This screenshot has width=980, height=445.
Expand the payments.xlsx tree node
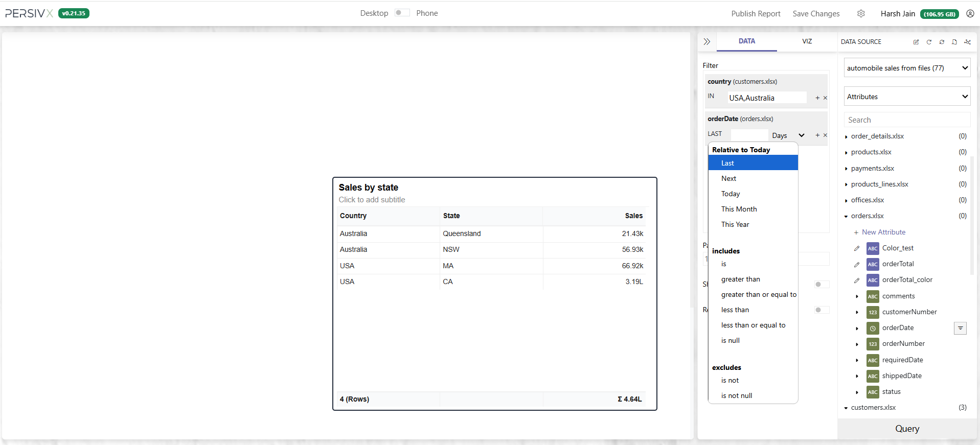[846, 169]
